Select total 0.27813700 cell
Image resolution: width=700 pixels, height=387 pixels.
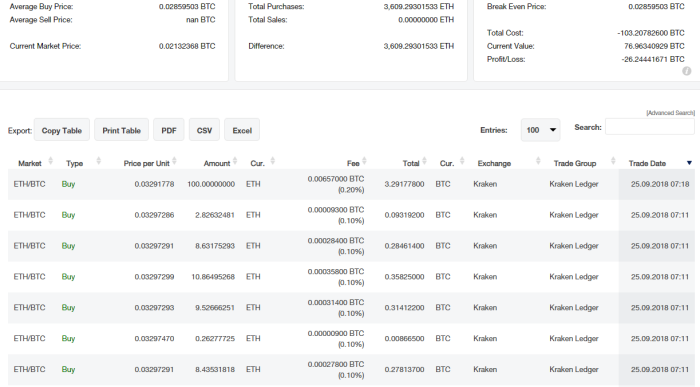pyautogui.click(x=404, y=369)
